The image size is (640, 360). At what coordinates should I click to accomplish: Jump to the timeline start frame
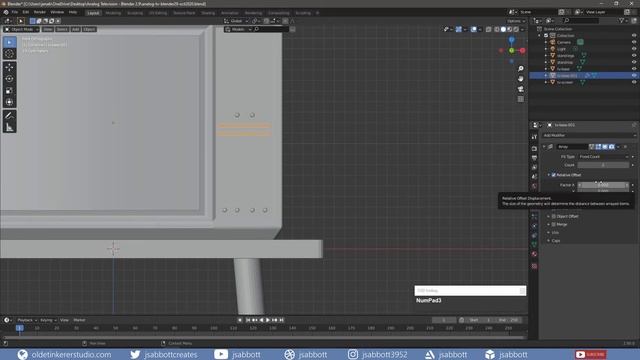click(x=248, y=320)
